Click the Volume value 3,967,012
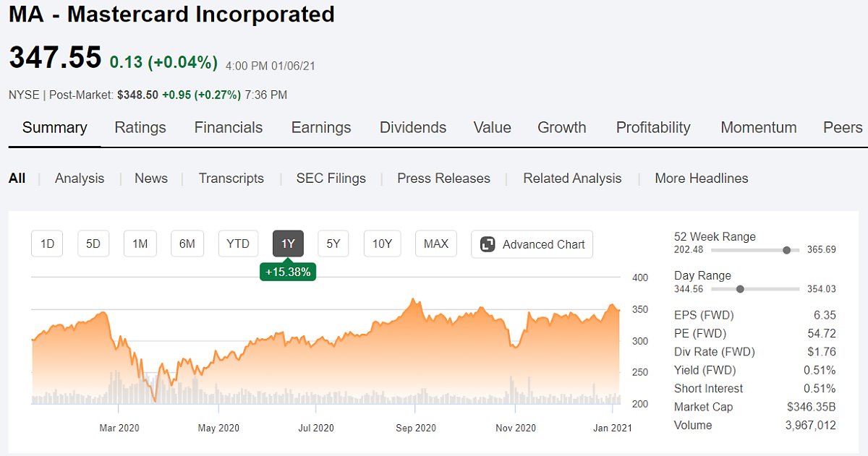The height and width of the screenshot is (456, 868). (x=810, y=426)
